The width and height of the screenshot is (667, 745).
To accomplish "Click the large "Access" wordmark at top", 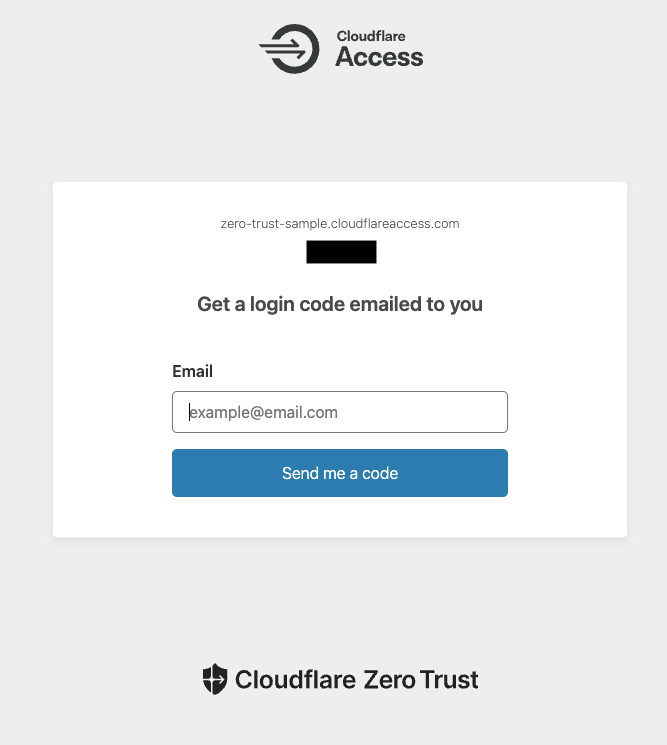I will tap(379, 58).
